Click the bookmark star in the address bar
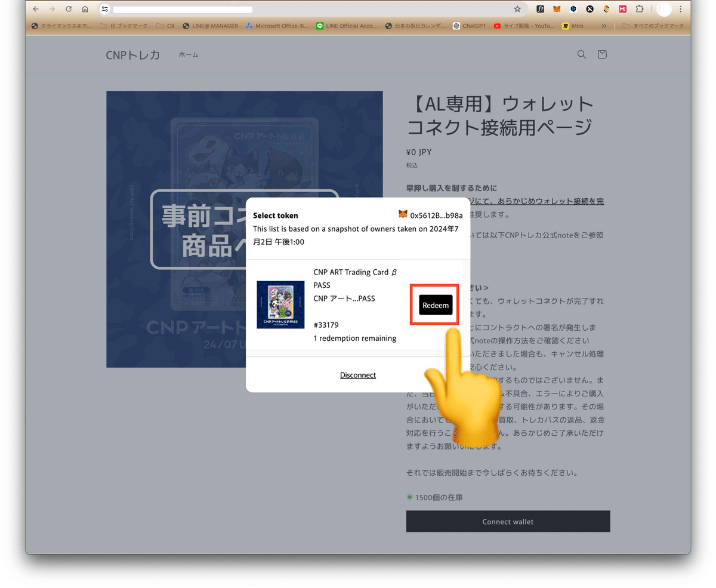Screen dimensions: 716x588 click(x=517, y=9)
